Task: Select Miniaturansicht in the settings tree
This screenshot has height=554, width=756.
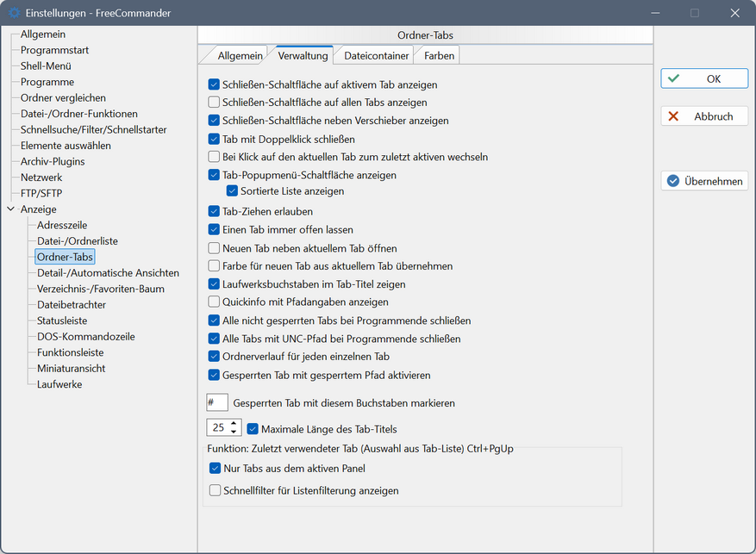Action: [71, 368]
